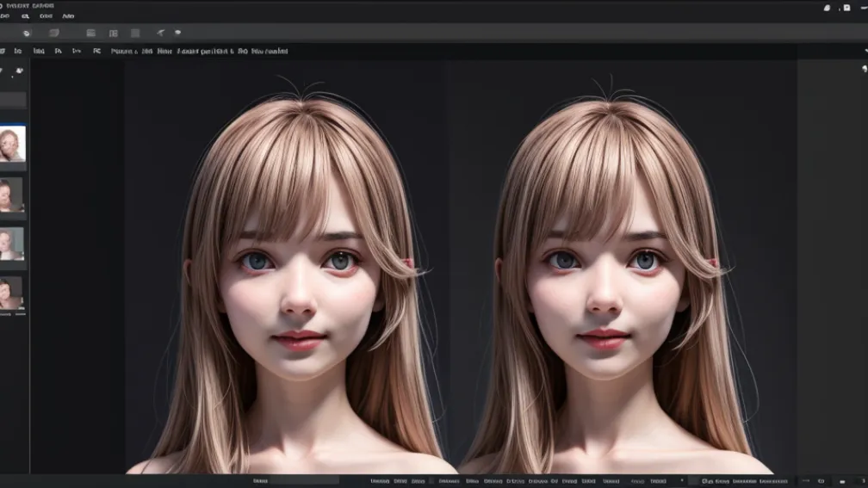The width and height of the screenshot is (868, 488).
Task: Click the rounded rectangle icon in the main toolbar
Action: 53,34
